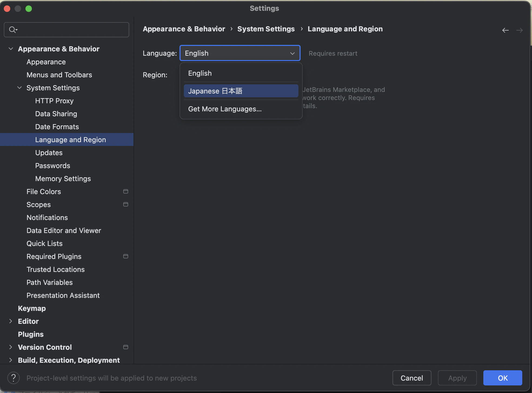The image size is (532, 393).
Task: Focus the settings search field
Action: tap(70, 30)
